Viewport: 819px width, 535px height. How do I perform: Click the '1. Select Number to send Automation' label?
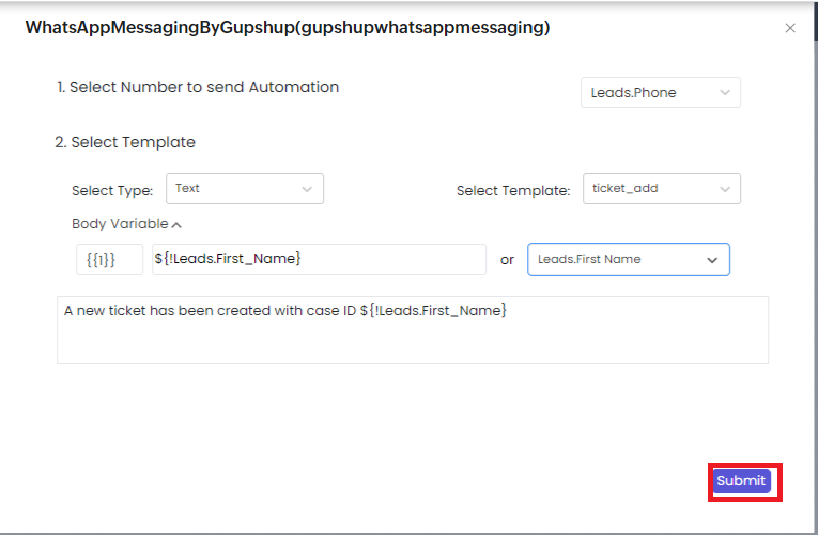(198, 87)
